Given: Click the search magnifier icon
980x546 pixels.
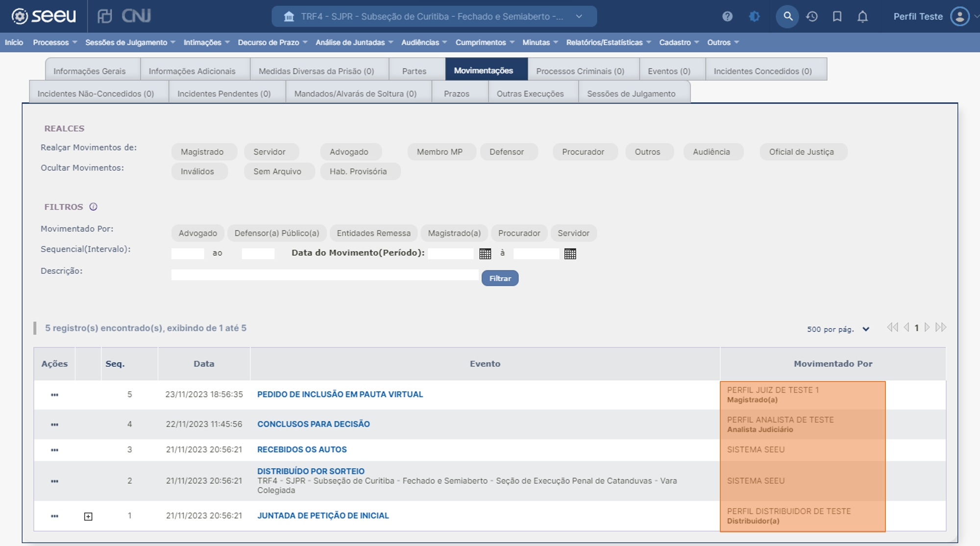Looking at the screenshot, I should click(x=787, y=17).
